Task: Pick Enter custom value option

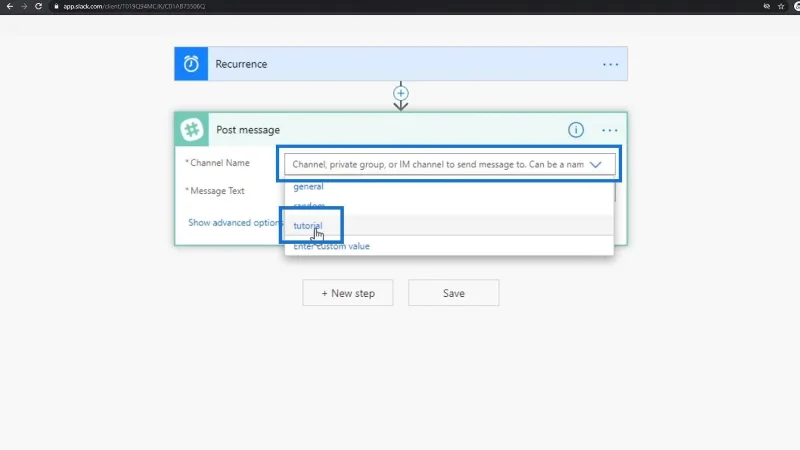Action: pos(331,246)
